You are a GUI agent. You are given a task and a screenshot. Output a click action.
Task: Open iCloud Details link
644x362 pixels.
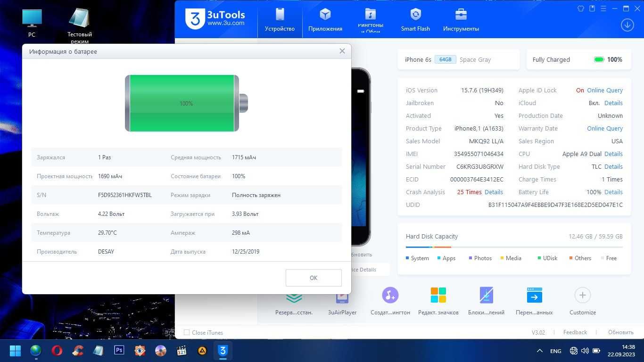pos(613,103)
